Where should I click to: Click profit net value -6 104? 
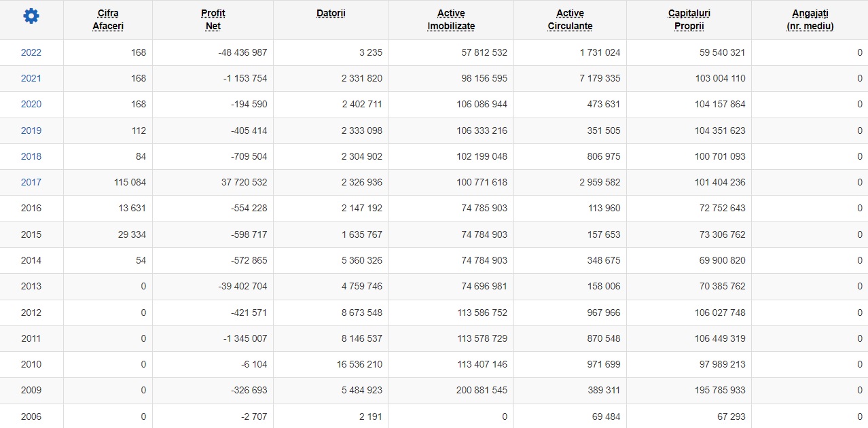(x=254, y=364)
